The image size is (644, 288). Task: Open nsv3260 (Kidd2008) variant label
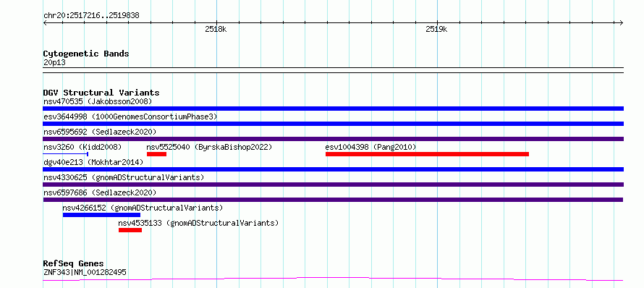pos(82,147)
